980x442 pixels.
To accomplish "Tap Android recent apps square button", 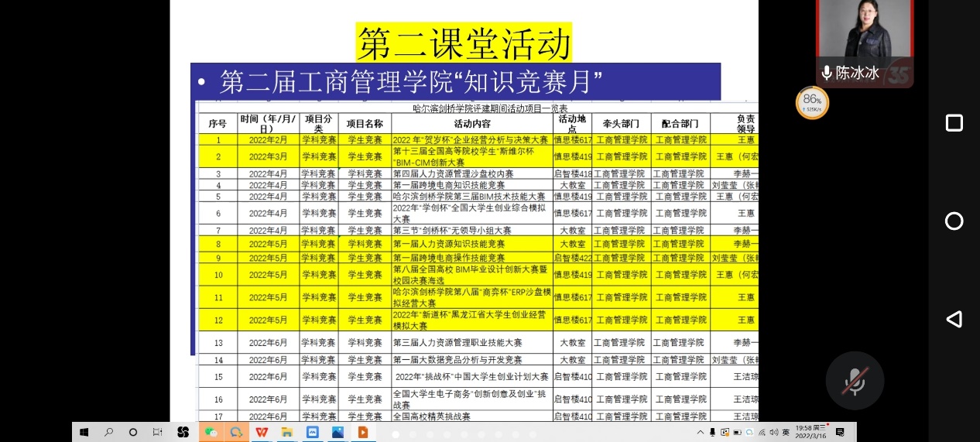I will point(954,122).
